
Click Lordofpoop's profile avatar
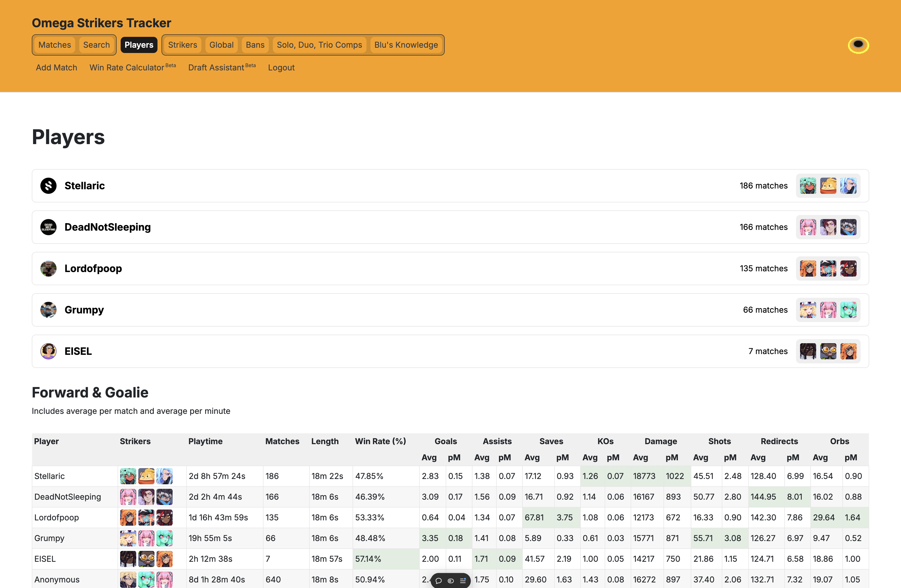[x=48, y=269]
